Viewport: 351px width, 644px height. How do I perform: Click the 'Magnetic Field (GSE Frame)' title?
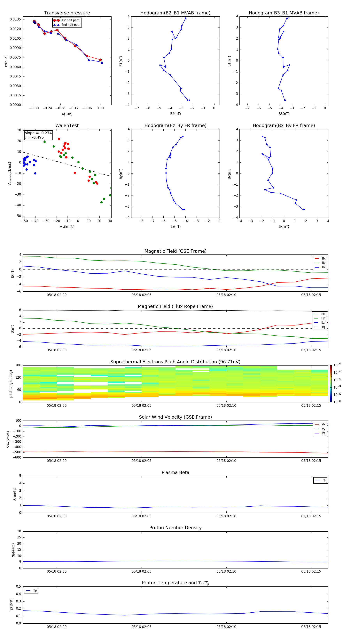[175, 251]
